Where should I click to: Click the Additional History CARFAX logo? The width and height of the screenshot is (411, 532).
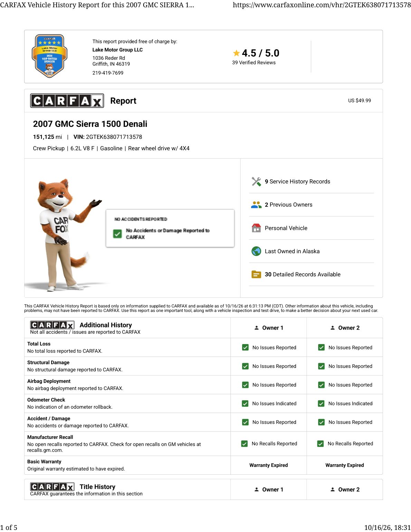52,325
